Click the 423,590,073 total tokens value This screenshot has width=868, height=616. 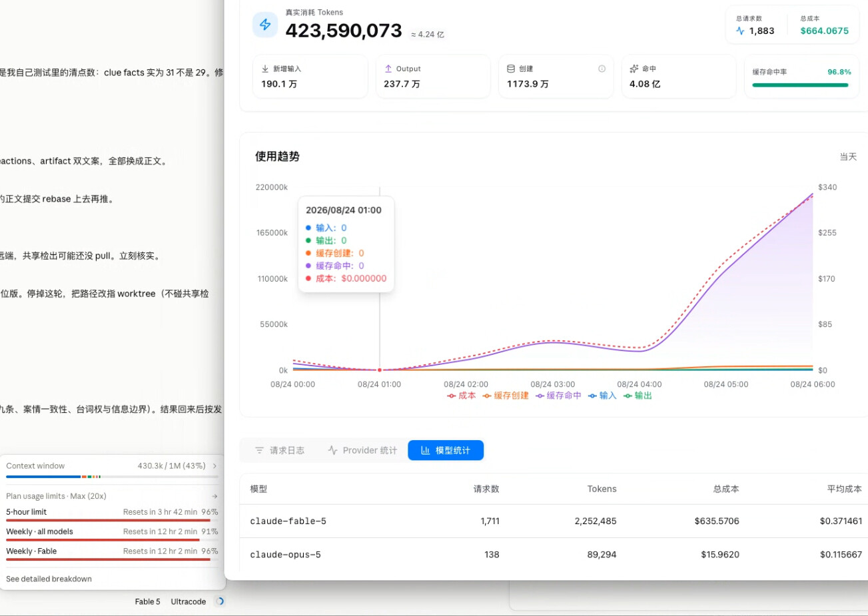tap(344, 31)
